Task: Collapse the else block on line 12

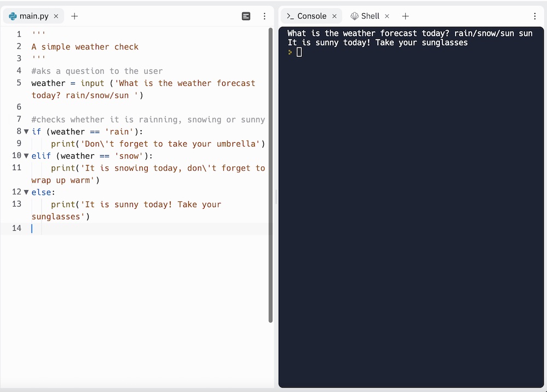Action: (x=26, y=192)
